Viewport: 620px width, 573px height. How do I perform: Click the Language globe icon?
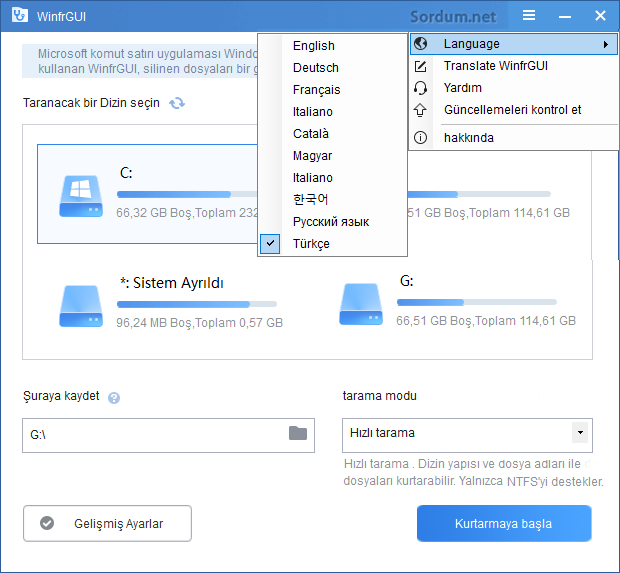(x=420, y=43)
